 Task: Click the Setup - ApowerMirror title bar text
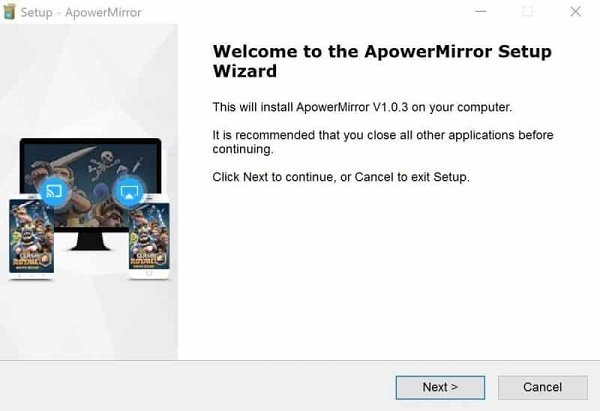(81, 12)
